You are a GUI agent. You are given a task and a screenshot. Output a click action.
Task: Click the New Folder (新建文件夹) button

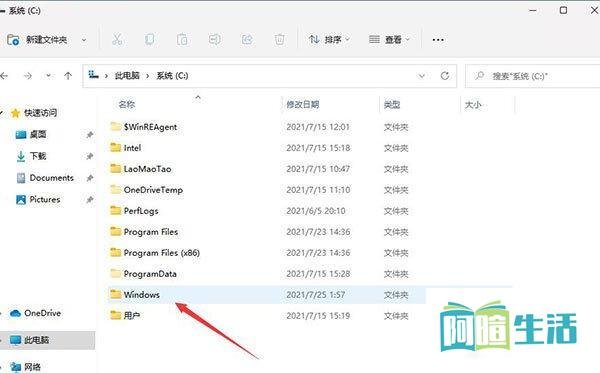(37, 39)
